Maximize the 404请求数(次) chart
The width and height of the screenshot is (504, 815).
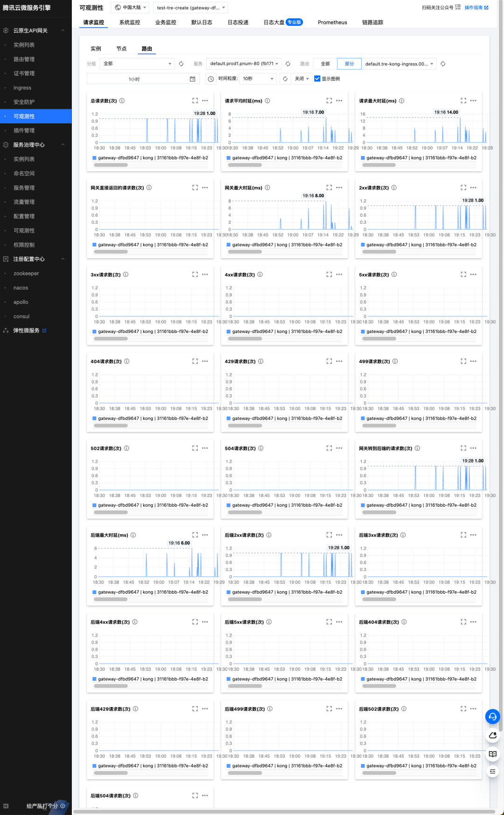[x=195, y=361]
